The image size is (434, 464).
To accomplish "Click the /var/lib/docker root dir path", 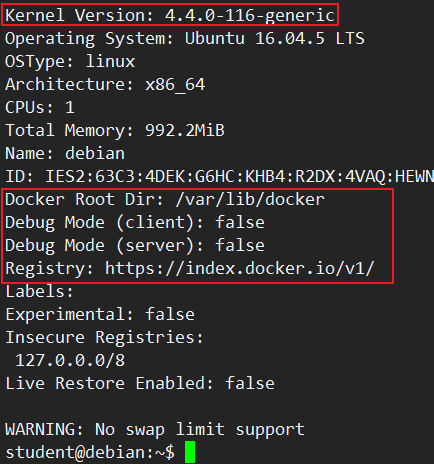I will [250, 199].
